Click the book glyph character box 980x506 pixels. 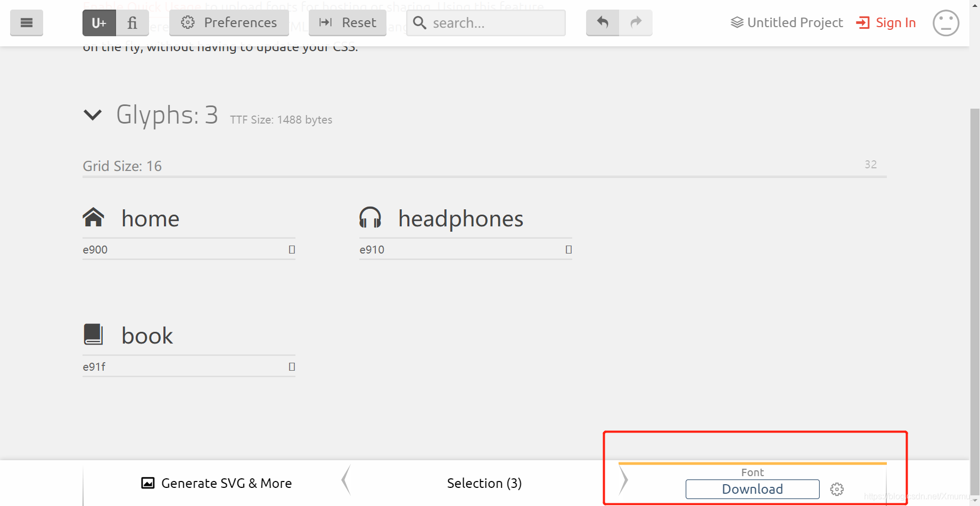pos(292,366)
